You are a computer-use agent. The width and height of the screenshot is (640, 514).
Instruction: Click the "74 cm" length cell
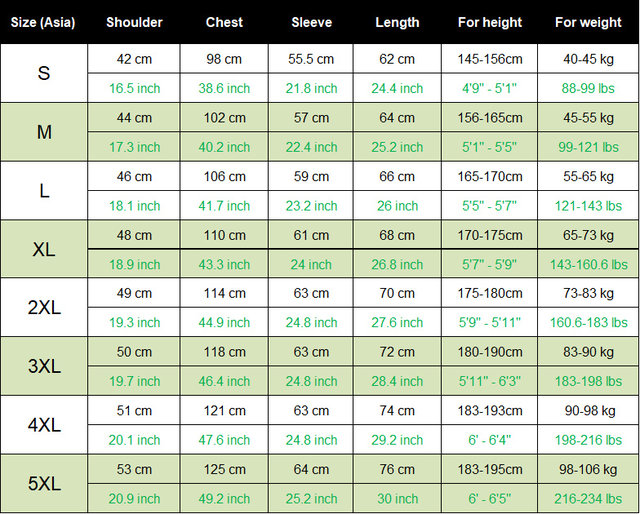point(397,411)
